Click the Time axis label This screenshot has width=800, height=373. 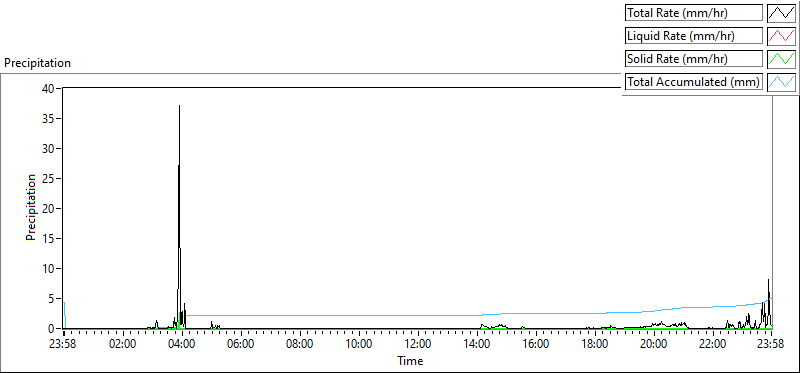point(410,361)
